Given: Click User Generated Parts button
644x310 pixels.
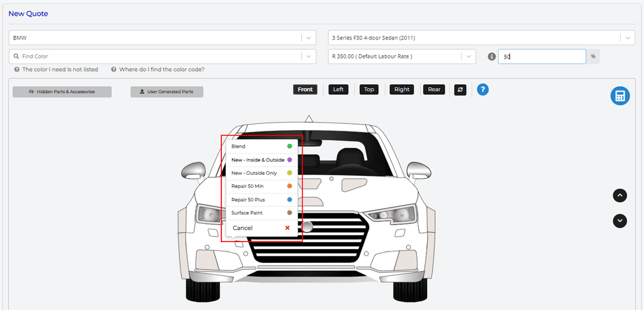Looking at the screenshot, I should (x=167, y=92).
